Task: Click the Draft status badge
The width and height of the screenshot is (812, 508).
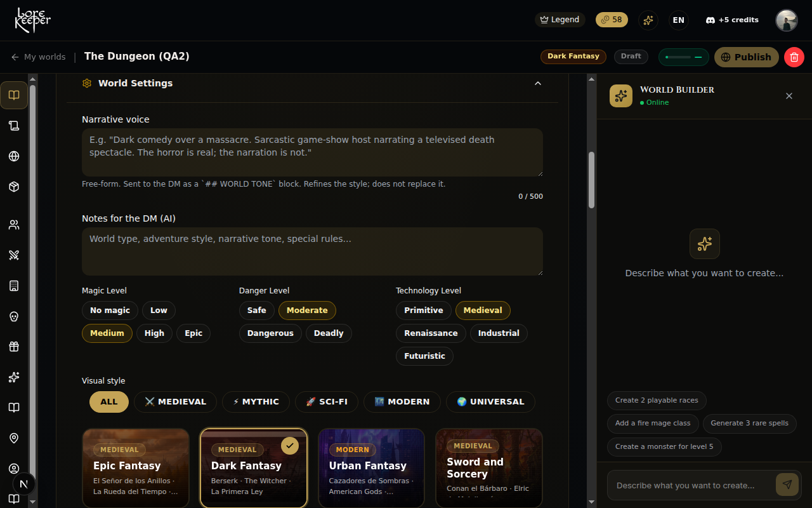Action: pyautogui.click(x=631, y=57)
